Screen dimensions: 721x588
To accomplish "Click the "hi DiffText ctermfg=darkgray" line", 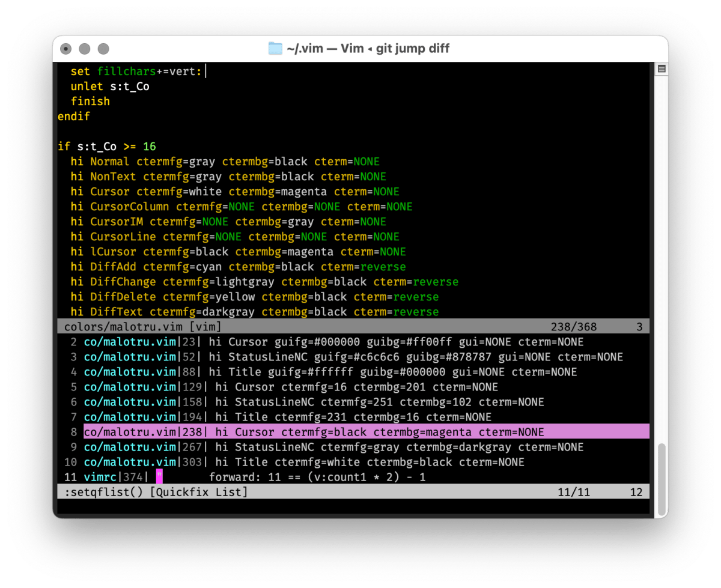I will [x=255, y=312].
